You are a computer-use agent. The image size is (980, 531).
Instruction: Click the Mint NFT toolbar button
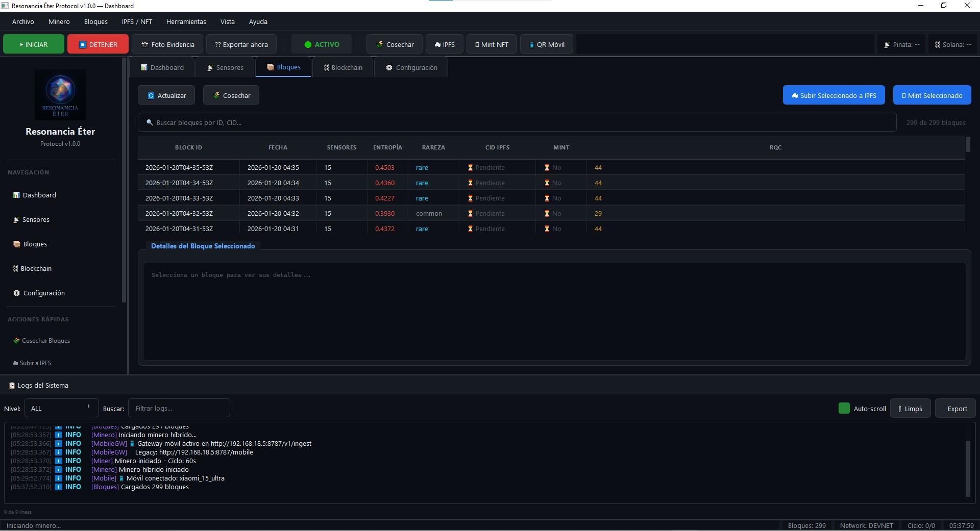pos(492,44)
